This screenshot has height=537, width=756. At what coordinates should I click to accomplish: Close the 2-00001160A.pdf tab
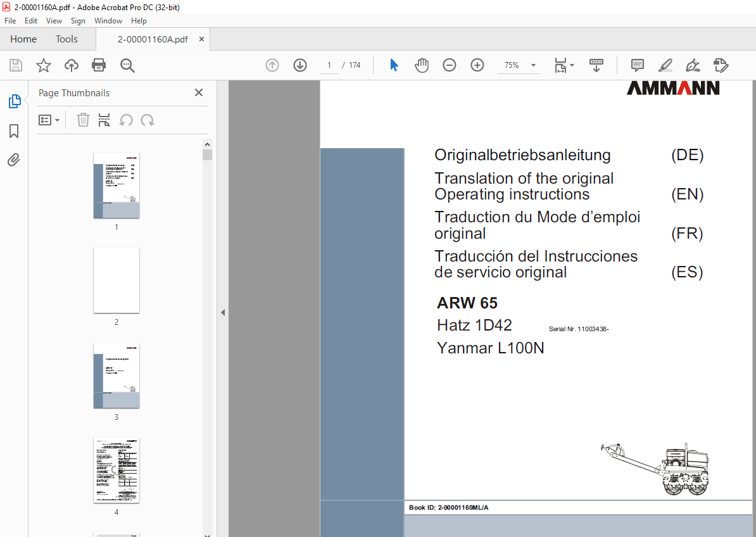tap(201, 39)
